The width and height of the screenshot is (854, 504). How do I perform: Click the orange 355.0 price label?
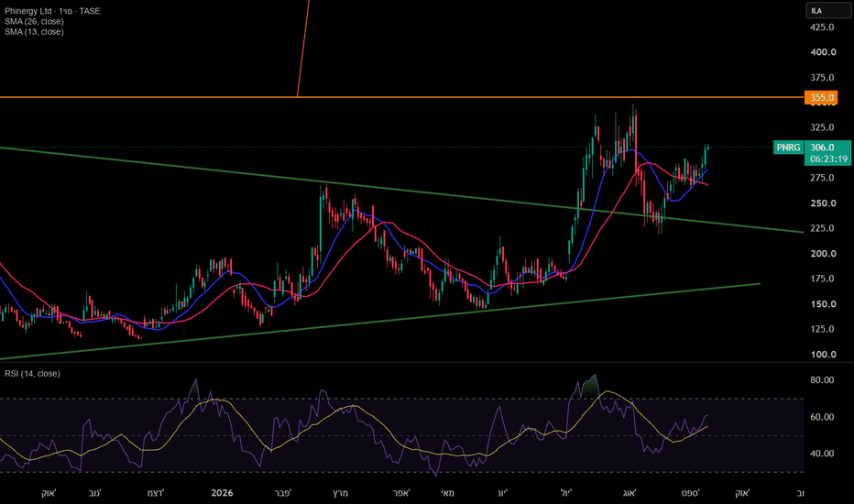(x=821, y=97)
